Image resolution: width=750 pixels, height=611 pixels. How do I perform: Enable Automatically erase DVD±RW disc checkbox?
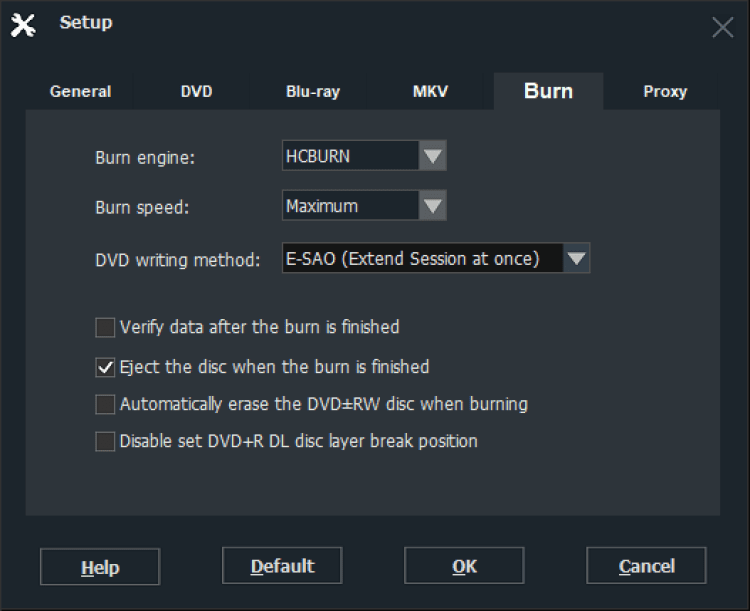(105, 405)
